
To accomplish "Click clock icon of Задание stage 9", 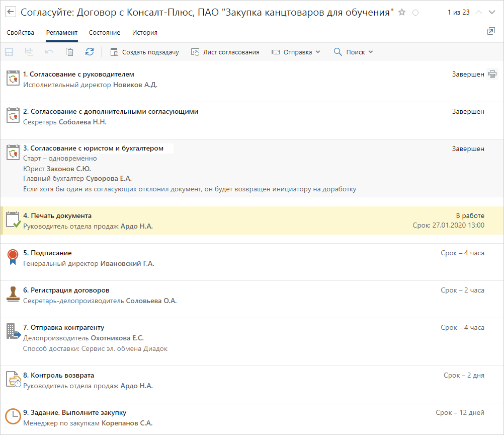I will (x=13, y=416).
